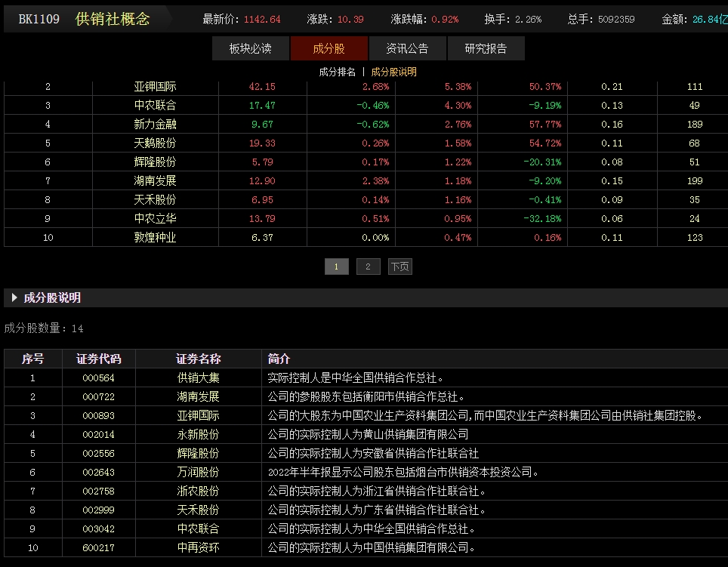The height and width of the screenshot is (567, 728).
Task: Open 敦煌种业 stock link
Action: (x=155, y=238)
